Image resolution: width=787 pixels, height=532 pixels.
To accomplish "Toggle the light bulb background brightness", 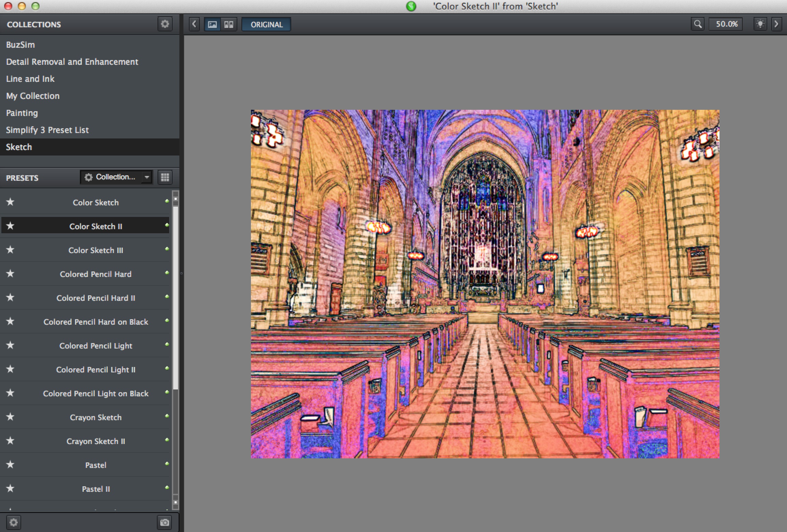I will point(760,24).
